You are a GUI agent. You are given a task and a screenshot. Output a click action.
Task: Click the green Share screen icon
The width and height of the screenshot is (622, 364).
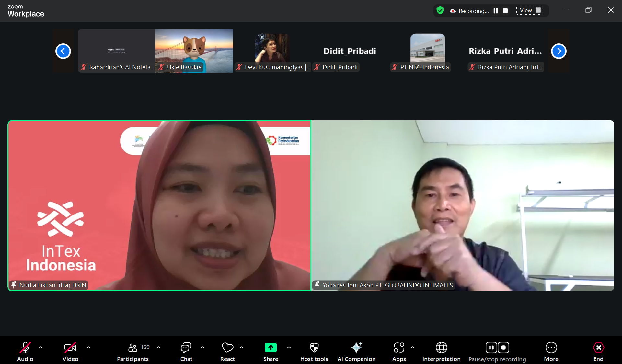(271, 348)
